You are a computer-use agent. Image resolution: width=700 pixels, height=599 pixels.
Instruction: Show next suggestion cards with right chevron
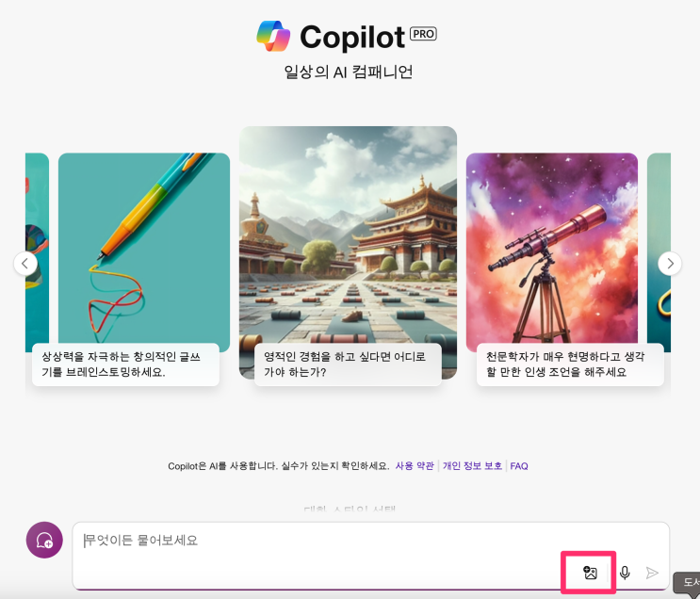coord(670,264)
